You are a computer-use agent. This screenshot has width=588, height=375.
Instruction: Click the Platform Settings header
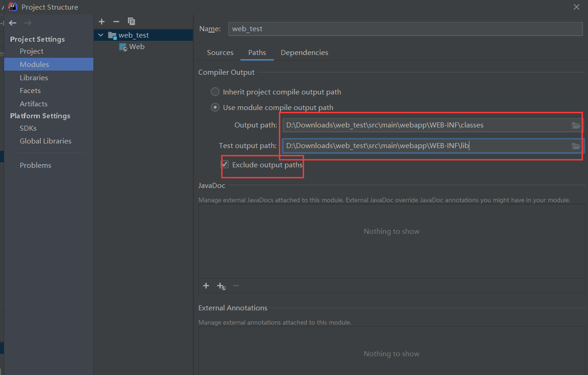tap(40, 116)
